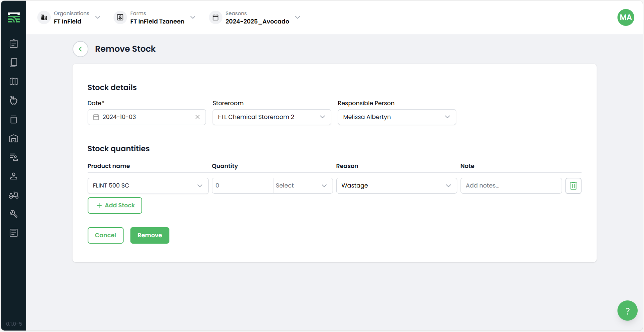The width and height of the screenshot is (644, 332).
Task: Open the storeroom warehouse sidebar icon
Action: point(14,138)
